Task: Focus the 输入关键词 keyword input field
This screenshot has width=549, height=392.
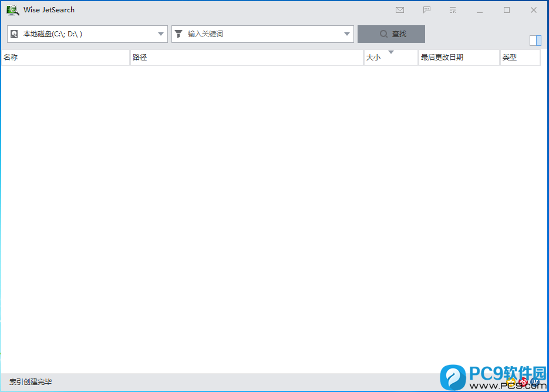Action: click(263, 34)
